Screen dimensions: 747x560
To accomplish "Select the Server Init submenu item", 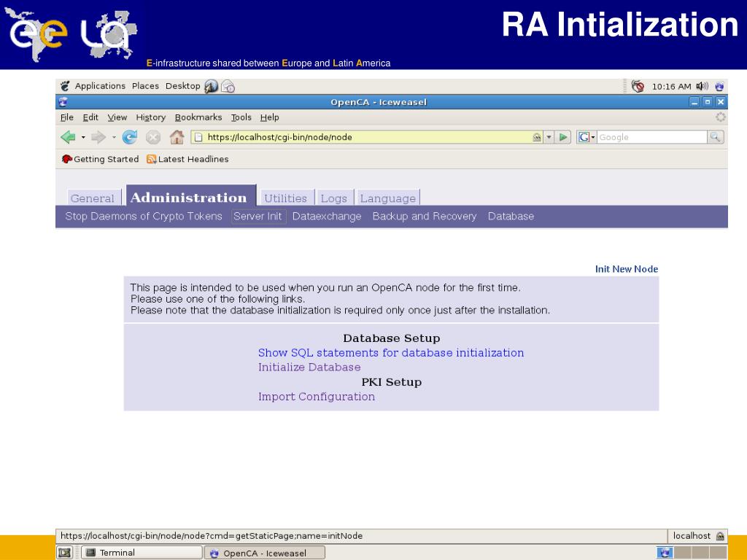I will point(258,216).
